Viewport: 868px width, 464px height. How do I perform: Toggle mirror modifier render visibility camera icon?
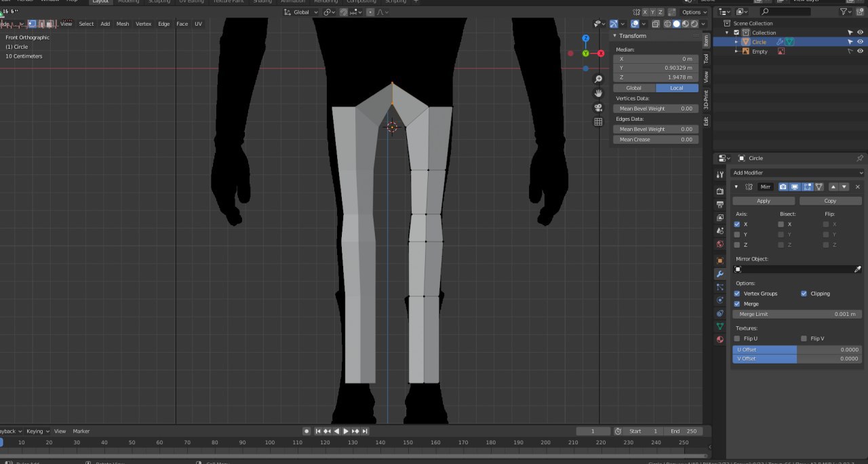(783, 187)
